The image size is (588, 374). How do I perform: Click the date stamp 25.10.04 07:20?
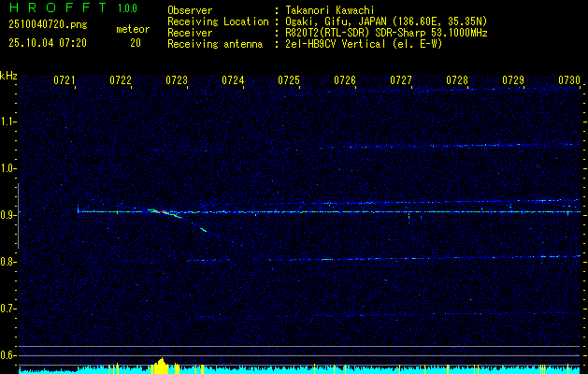[48, 43]
